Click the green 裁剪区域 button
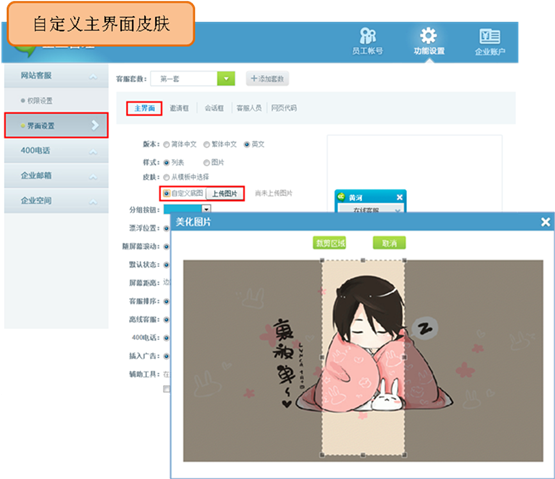The width and height of the screenshot is (555, 479). [329, 243]
